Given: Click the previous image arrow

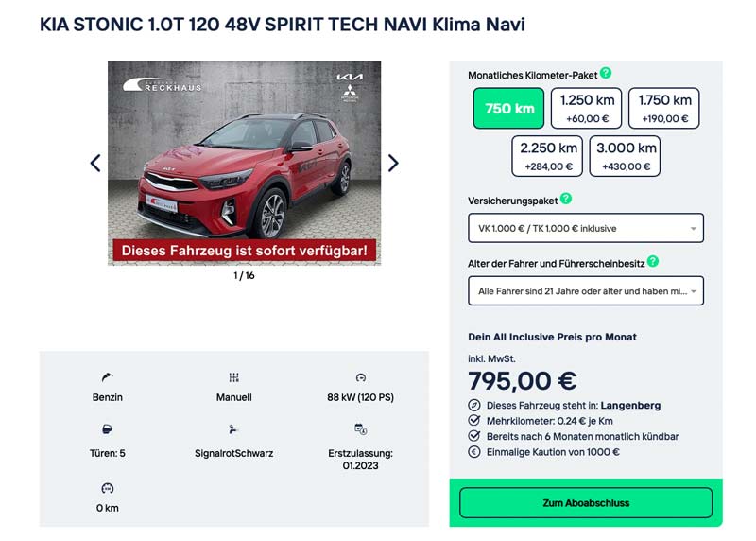Looking at the screenshot, I should point(94,163).
